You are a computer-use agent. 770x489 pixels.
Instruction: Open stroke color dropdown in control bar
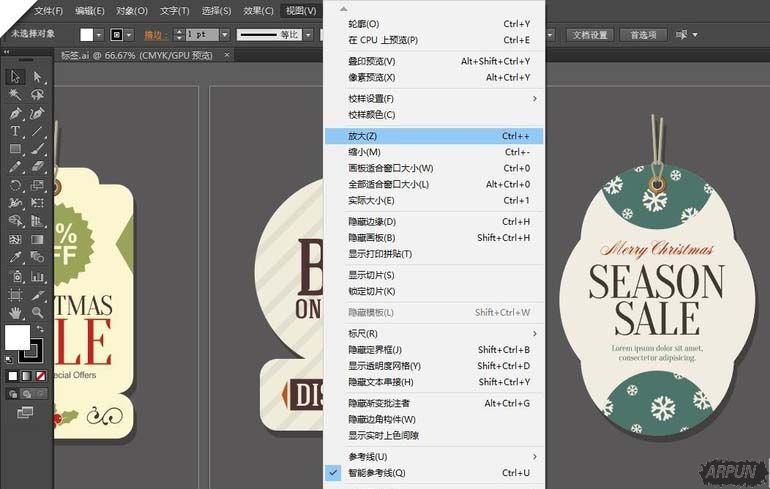tap(129, 35)
